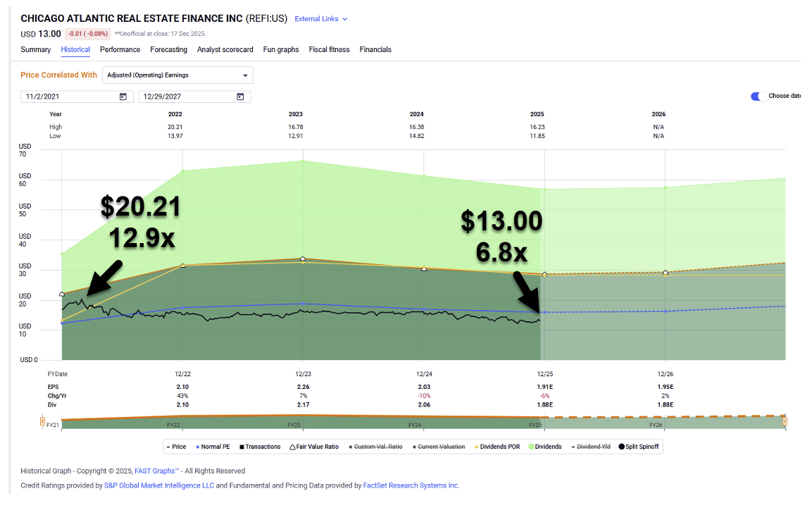The width and height of the screenshot is (812, 515).
Task: Click the green Dividends legend swatch
Action: coord(530,447)
